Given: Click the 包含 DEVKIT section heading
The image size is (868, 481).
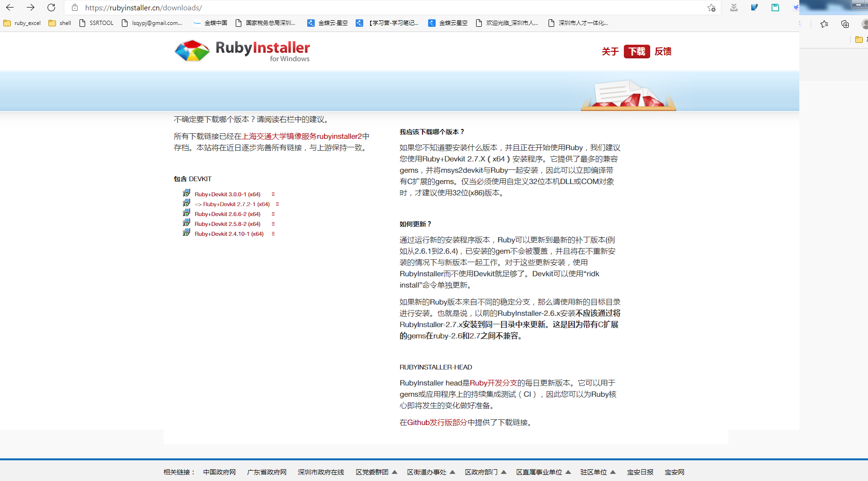Looking at the screenshot, I should pyautogui.click(x=192, y=179).
